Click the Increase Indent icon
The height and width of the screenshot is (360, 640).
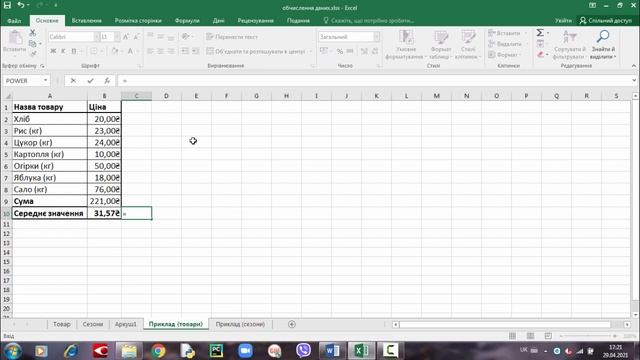(196, 51)
